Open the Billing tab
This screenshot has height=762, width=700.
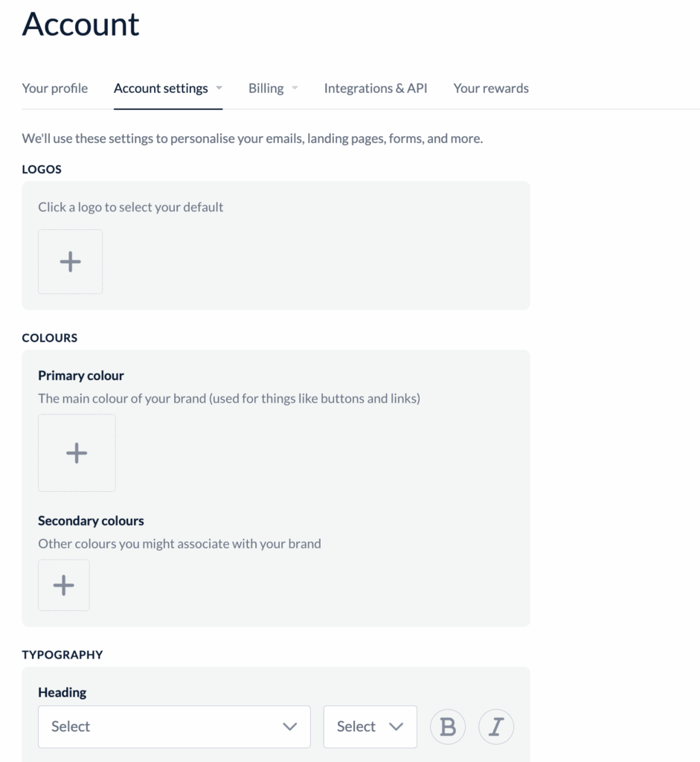(x=266, y=88)
